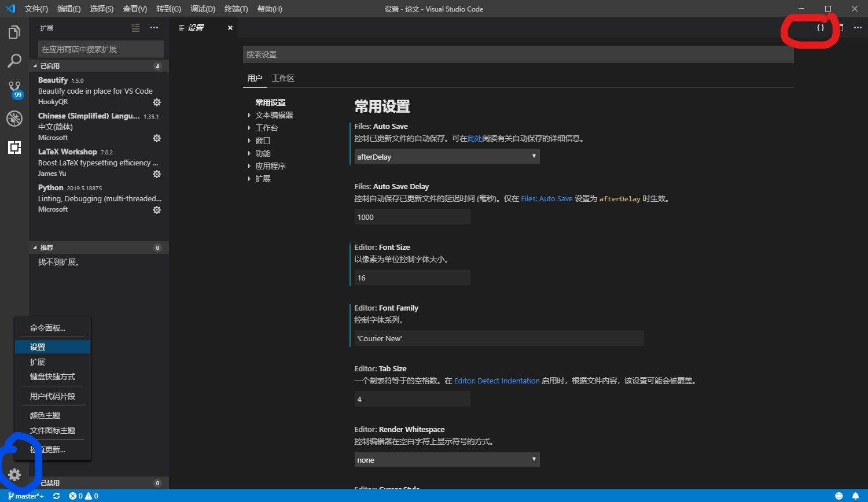Choose 颜色主题 from the gear menu
868x502 pixels.
[x=53, y=415]
